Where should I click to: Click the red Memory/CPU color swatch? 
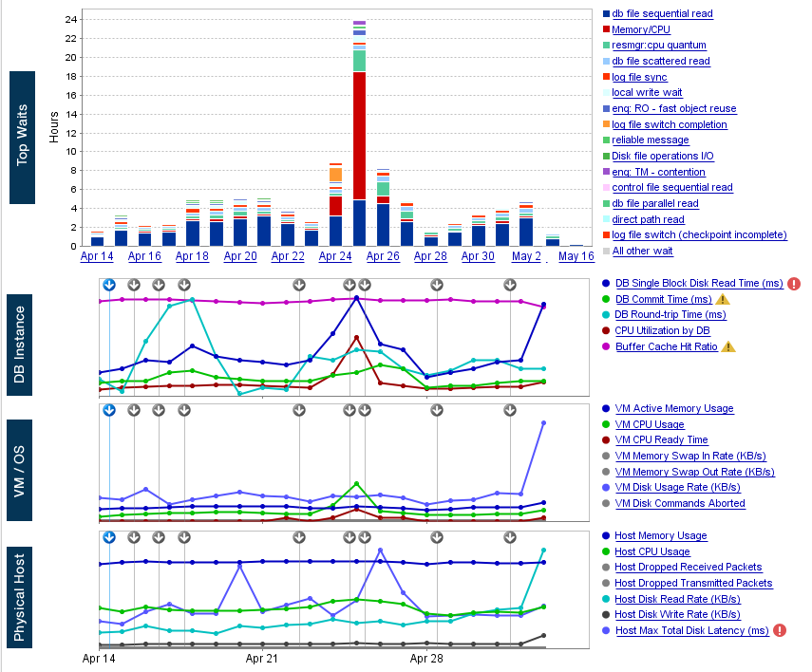click(x=606, y=29)
